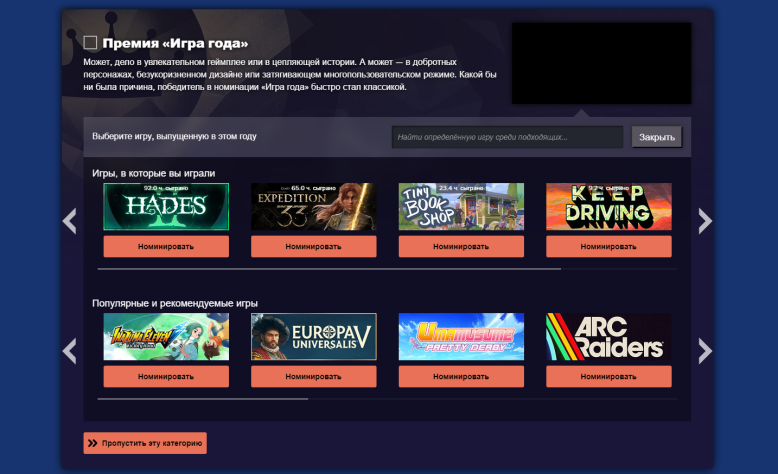
Task: Select the Expedition 33 game cover
Action: 313,207
